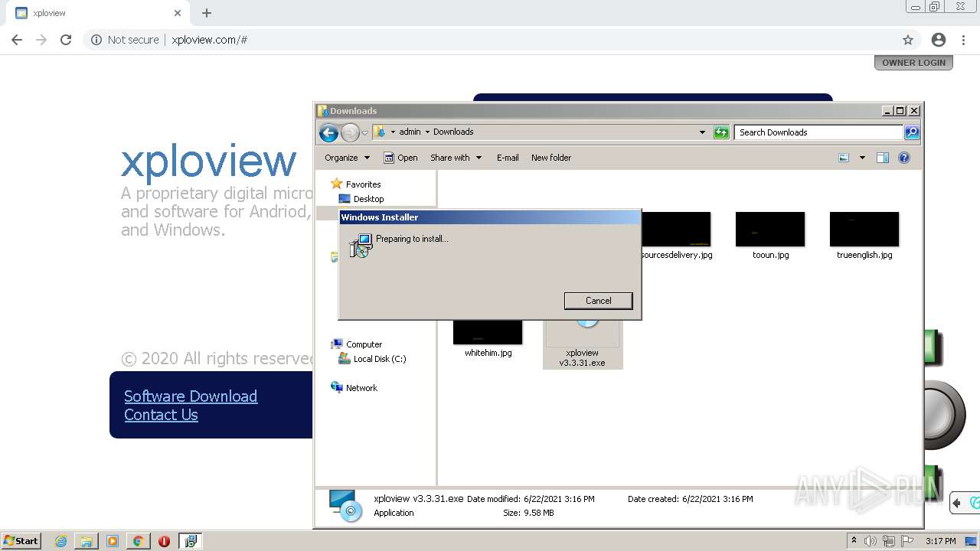Click Open in Explorer toolbar
980x551 pixels.
coord(400,158)
